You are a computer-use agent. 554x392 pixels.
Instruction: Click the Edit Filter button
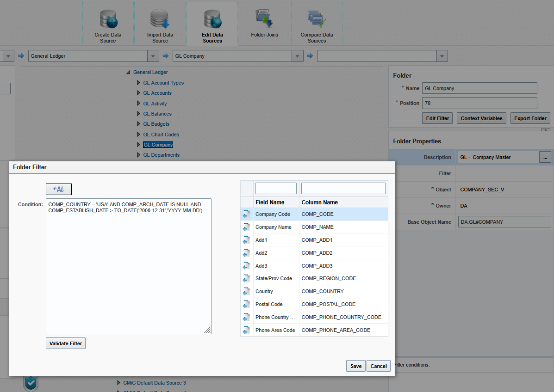click(x=437, y=118)
